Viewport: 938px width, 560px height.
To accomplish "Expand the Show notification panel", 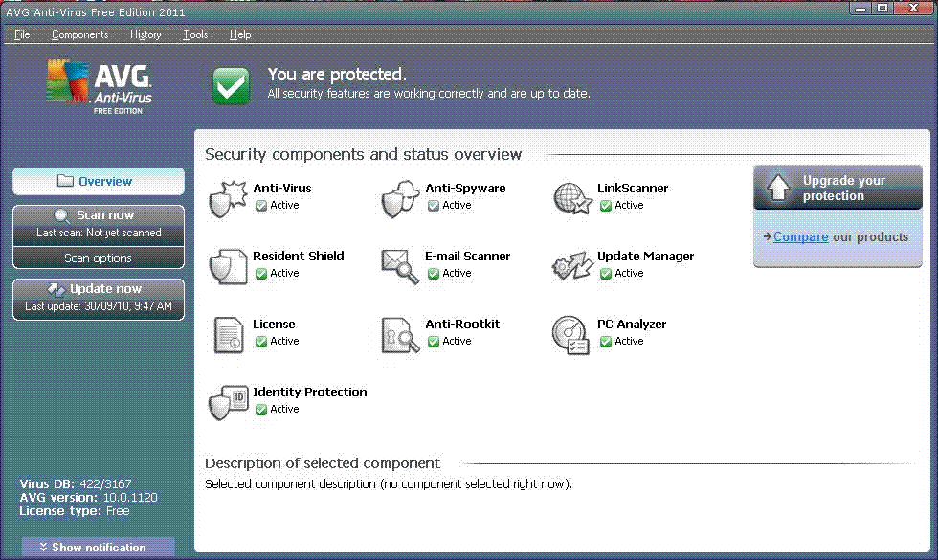I will click(x=99, y=548).
